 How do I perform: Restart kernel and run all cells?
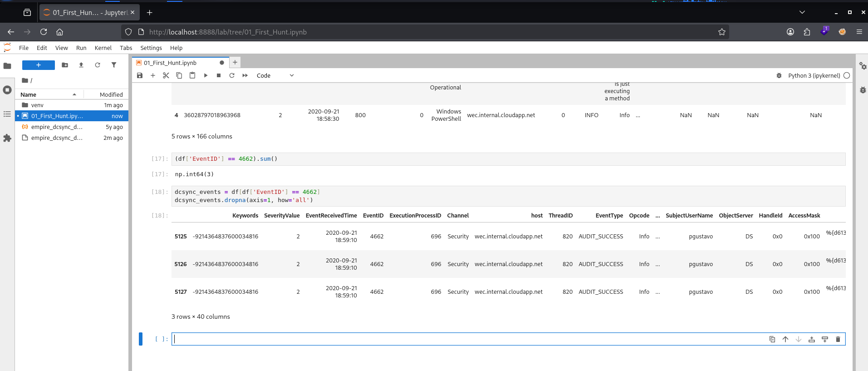point(245,75)
